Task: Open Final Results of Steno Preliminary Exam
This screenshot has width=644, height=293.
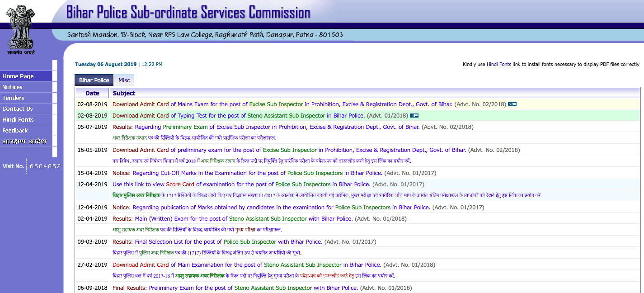Action: coord(235,288)
